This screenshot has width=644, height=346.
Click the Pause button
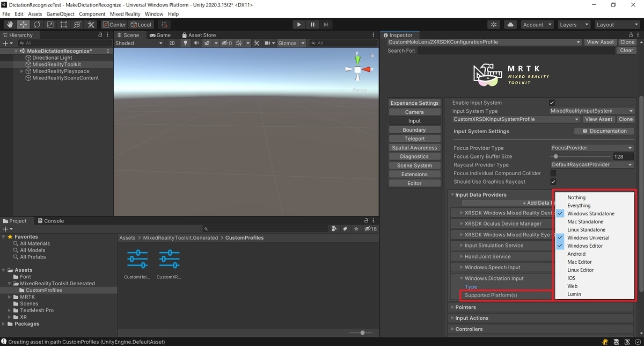click(312, 25)
